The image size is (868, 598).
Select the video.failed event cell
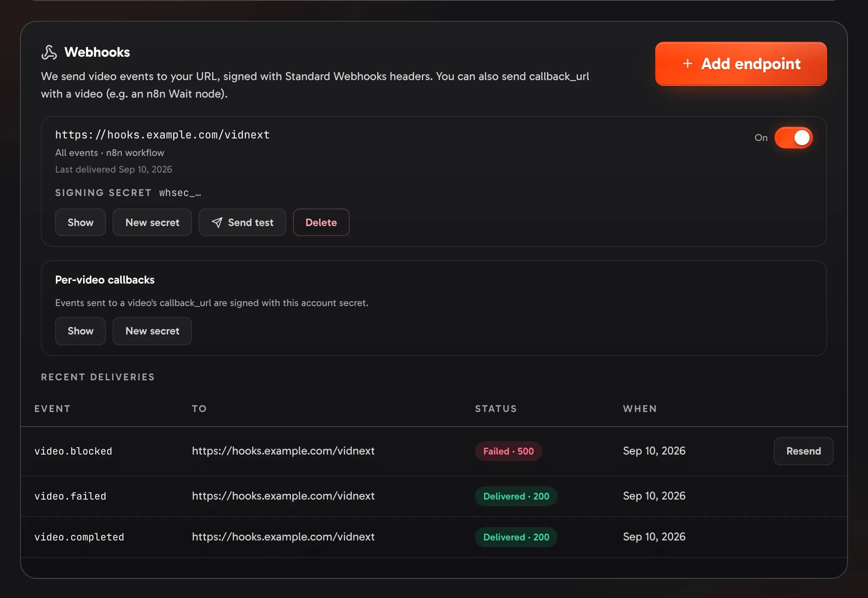tap(70, 496)
